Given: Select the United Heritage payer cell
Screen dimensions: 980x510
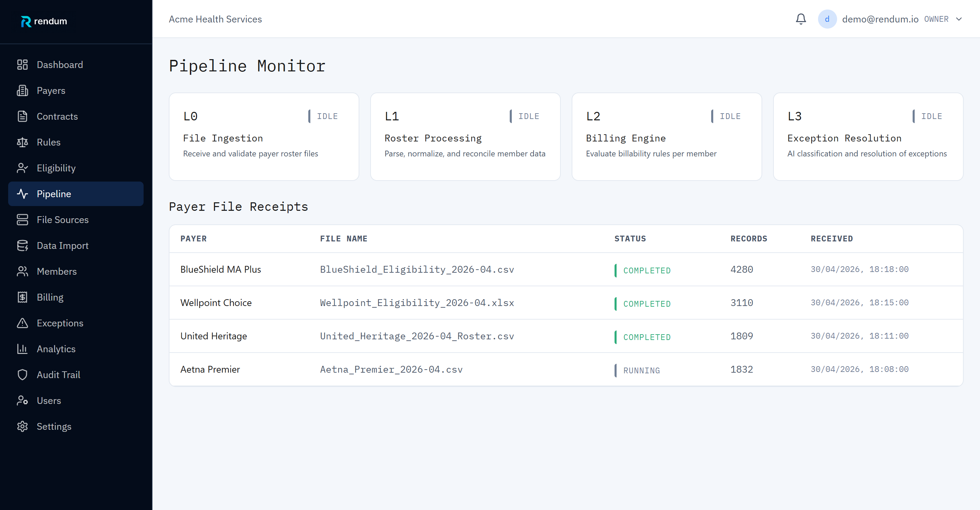Looking at the screenshot, I should [213, 336].
